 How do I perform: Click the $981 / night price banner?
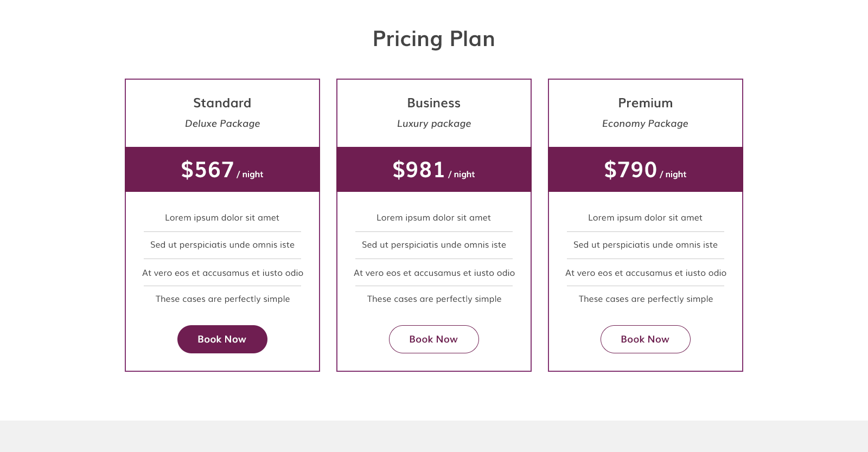pyautogui.click(x=434, y=170)
